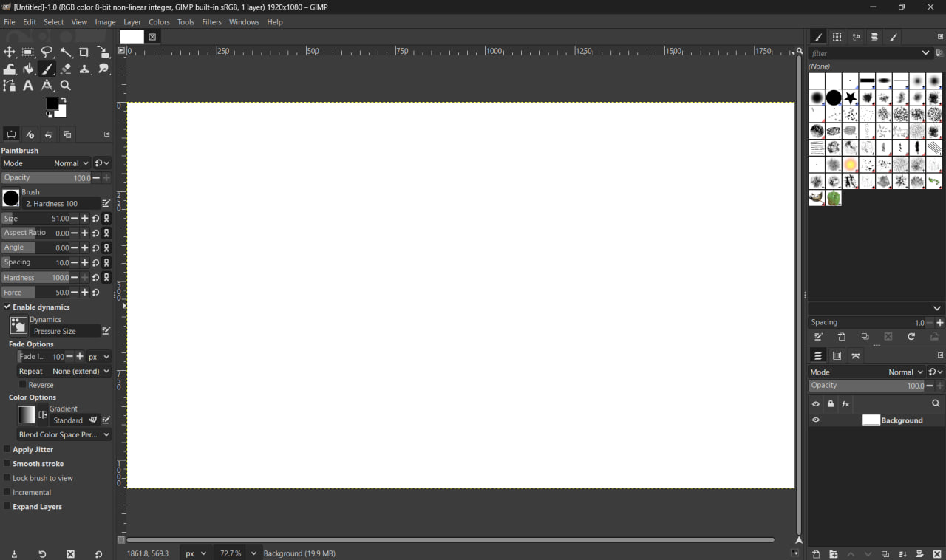Create a new layer group
This screenshot has height=560, width=946.
(x=834, y=554)
